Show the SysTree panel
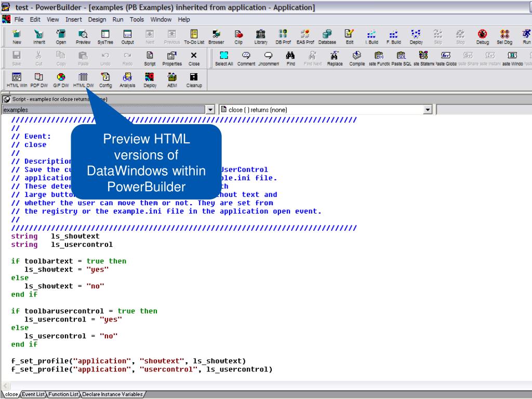This screenshot has width=532, height=399. pyautogui.click(x=105, y=37)
